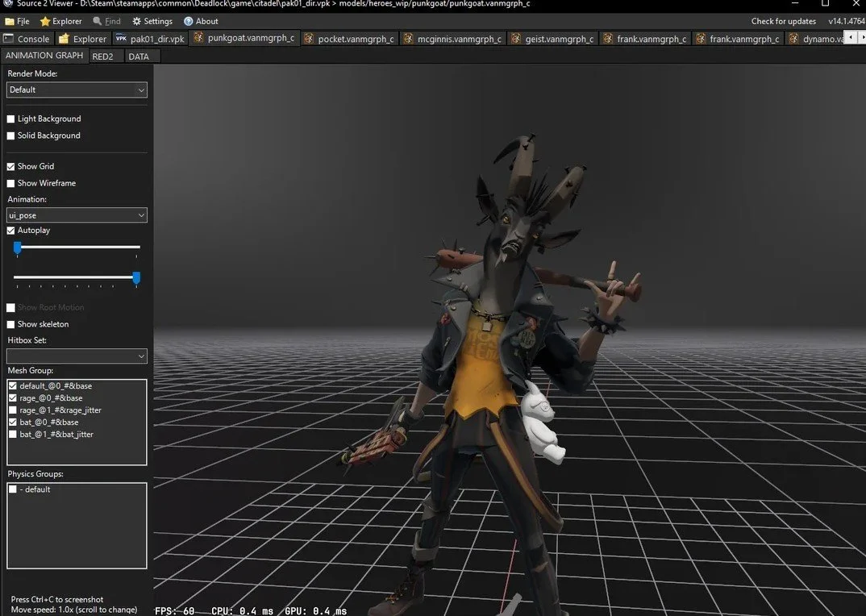Viewport: 866px width, 616px height.
Task: Uncheck the bat_@0_#&base mesh group
Action: point(13,422)
